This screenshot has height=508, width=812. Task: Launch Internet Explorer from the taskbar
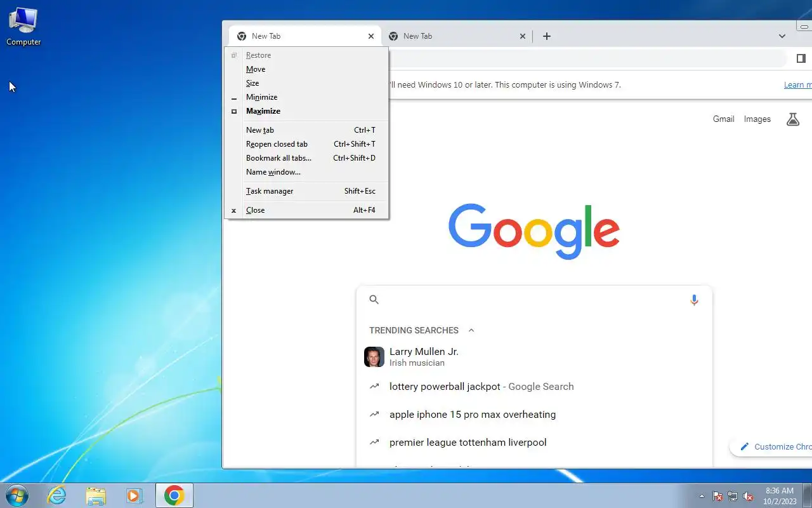[x=57, y=495]
